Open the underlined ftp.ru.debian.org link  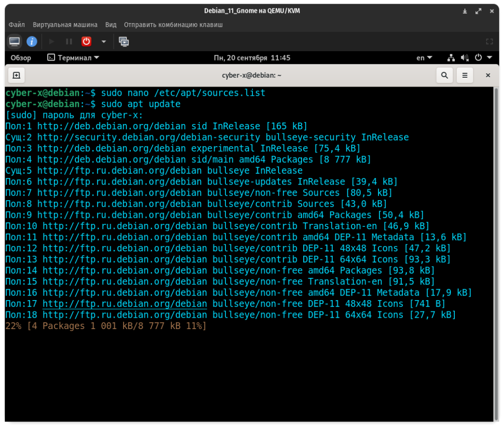[x=125, y=304]
